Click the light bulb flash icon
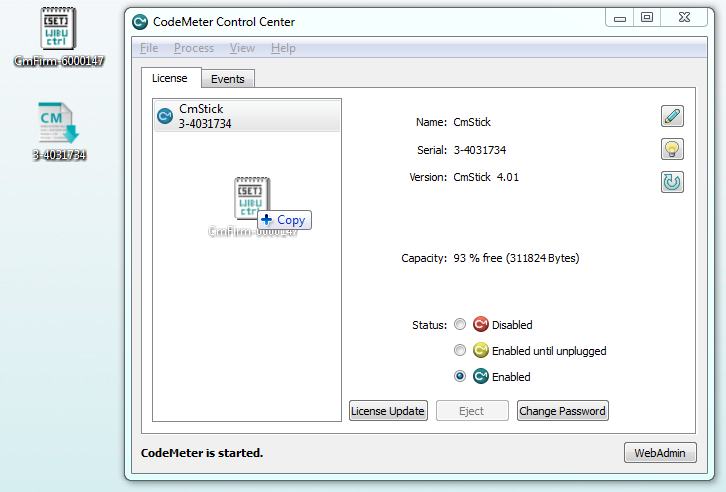726x492 pixels. click(672, 149)
